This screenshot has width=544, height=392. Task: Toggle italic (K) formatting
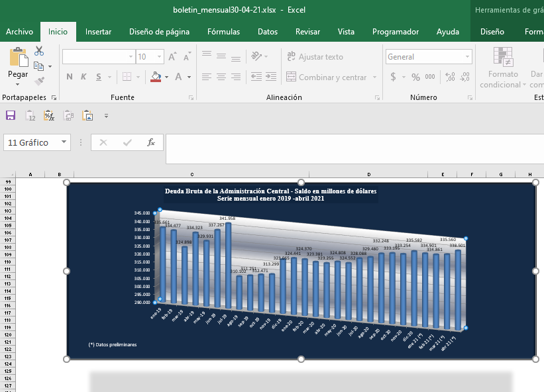click(83, 77)
